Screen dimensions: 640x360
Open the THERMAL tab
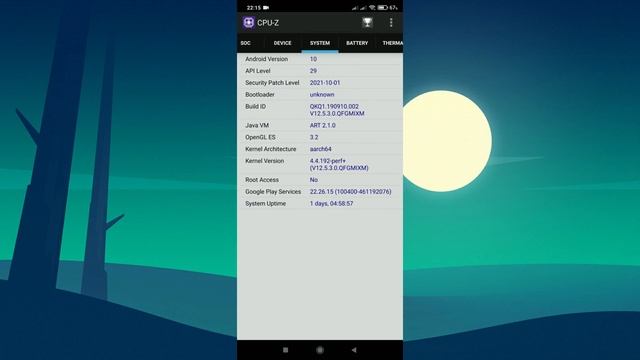coord(392,43)
